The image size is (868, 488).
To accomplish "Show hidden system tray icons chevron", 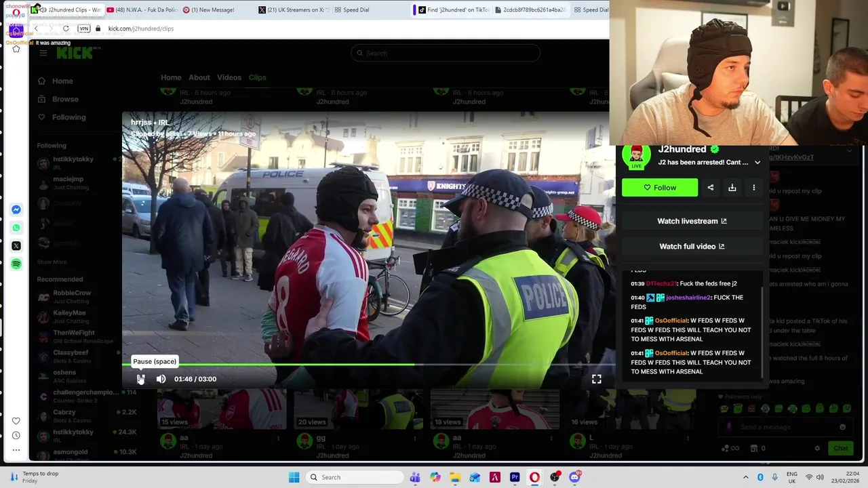I will (746, 477).
